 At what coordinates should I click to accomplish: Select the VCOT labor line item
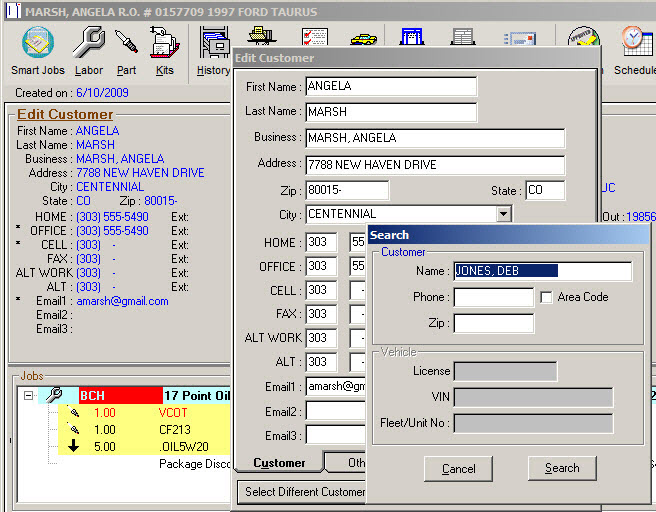172,412
